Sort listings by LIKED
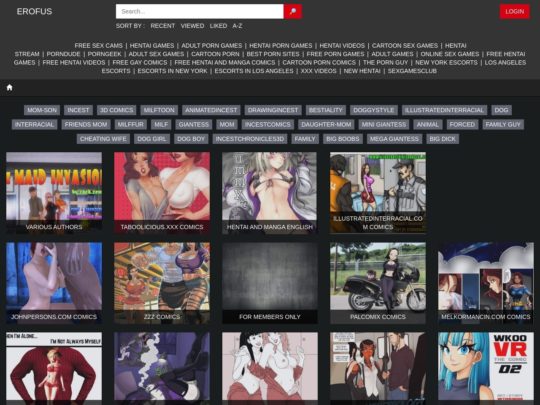This screenshot has height=405, width=540. pos(218,26)
